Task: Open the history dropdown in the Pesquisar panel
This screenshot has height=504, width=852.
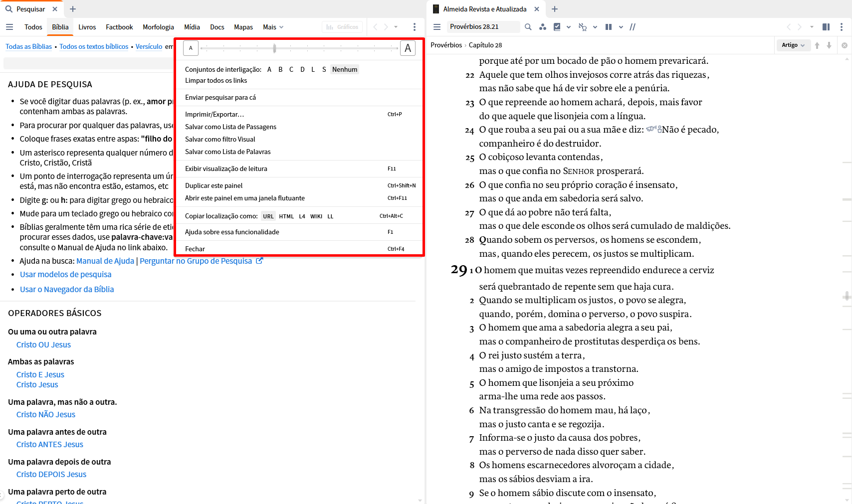Action: pyautogui.click(x=396, y=27)
